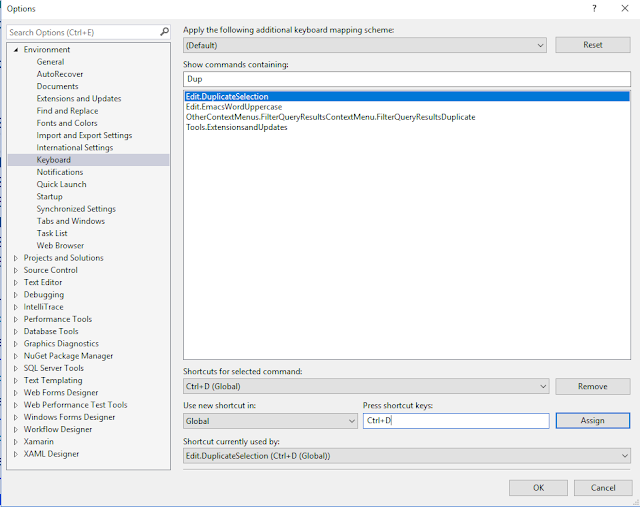
Task: Click the Cancel button
Action: pyautogui.click(x=603, y=487)
